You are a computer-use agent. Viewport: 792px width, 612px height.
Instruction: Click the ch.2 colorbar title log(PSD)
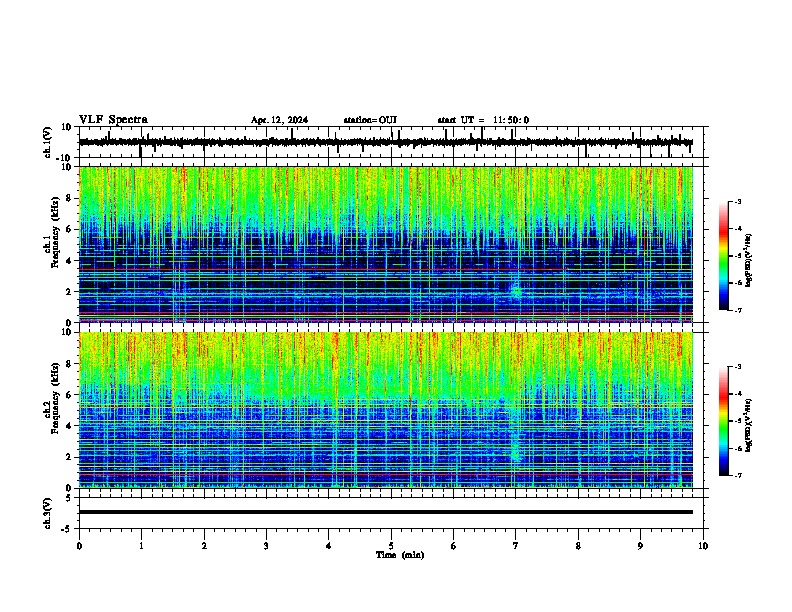[x=749, y=425]
